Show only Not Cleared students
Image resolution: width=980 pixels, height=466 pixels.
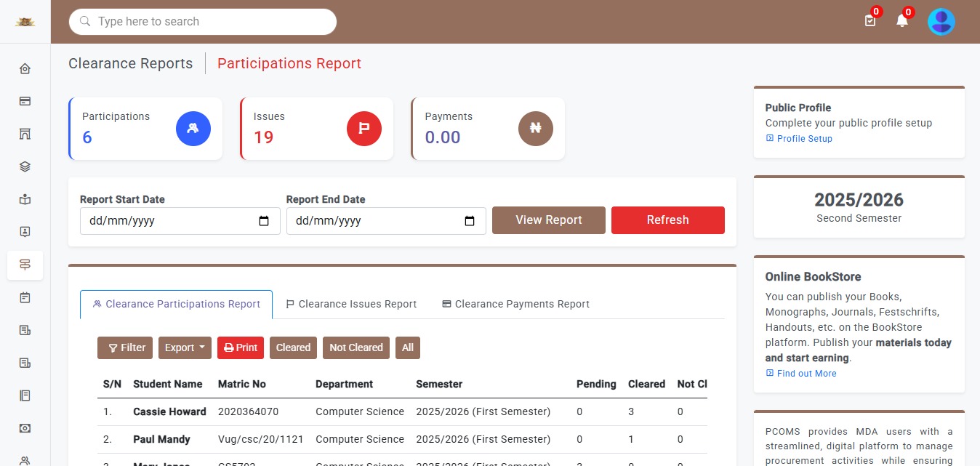(356, 348)
